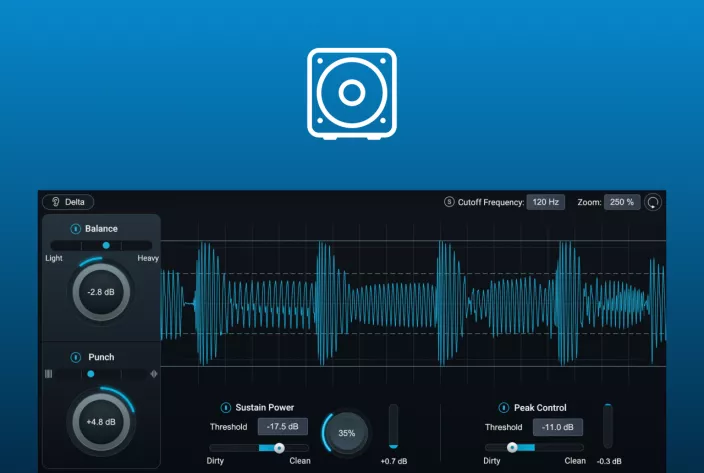Screen dimensions: 704x473
Task: Toggle the Sustain Power enable button
Action: point(226,408)
